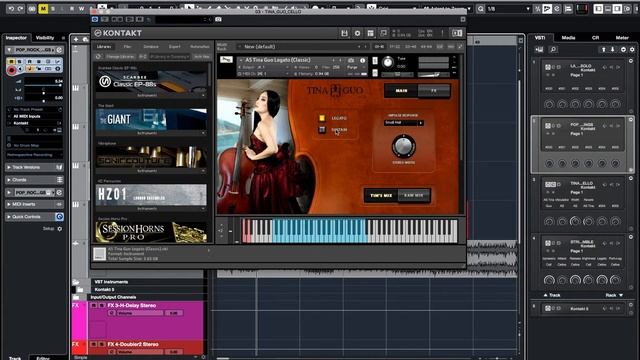The image size is (640, 360).
Task: Click the up arrow icon in VSTi rack header
Action: click(x=603, y=49)
